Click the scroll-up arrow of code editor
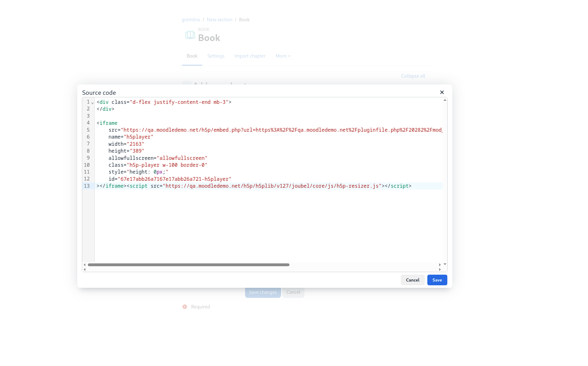This screenshot has width=588, height=366. tap(445, 100)
